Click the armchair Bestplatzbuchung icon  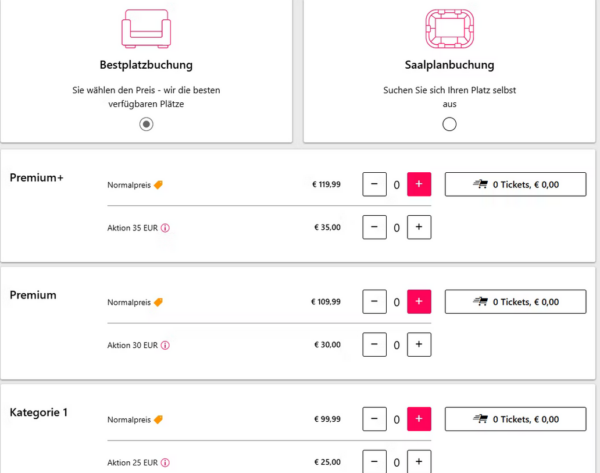(x=146, y=28)
